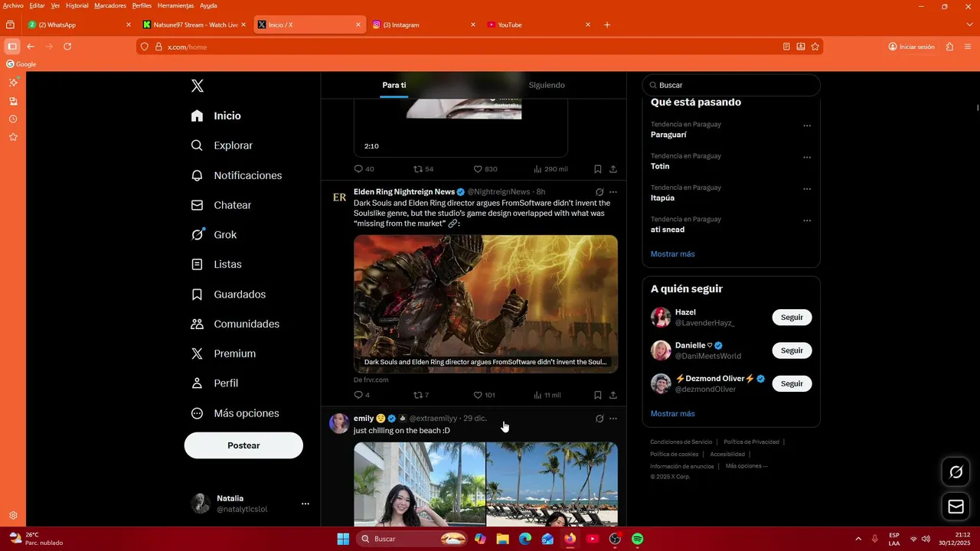This screenshot has width=980, height=551.
Task: Click the Postear button
Action: point(243,445)
